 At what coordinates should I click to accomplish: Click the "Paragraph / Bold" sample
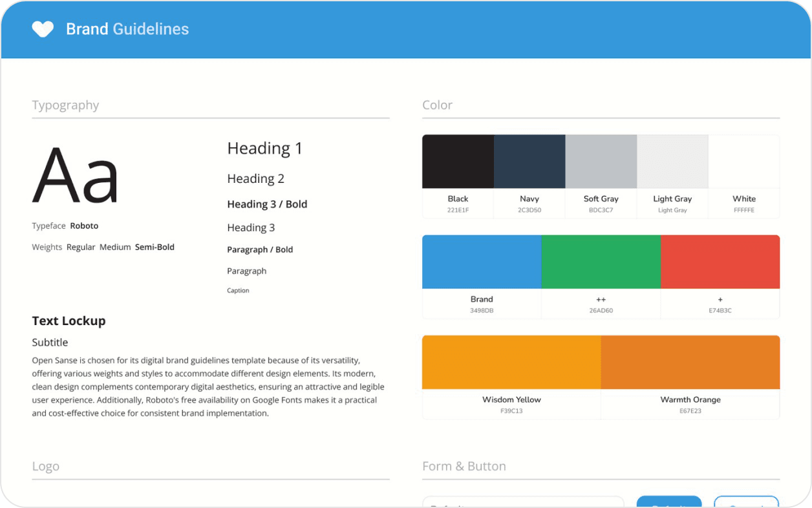click(260, 249)
